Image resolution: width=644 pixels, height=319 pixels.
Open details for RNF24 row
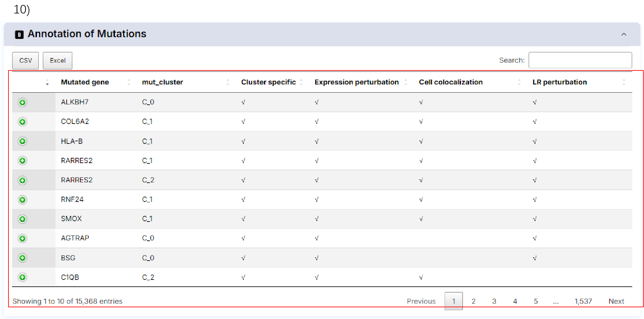point(22,200)
